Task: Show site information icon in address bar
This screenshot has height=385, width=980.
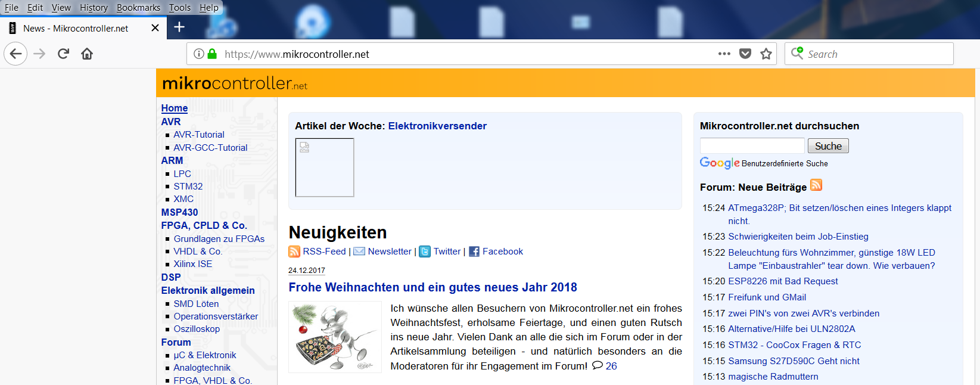Action: pos(199,54)
